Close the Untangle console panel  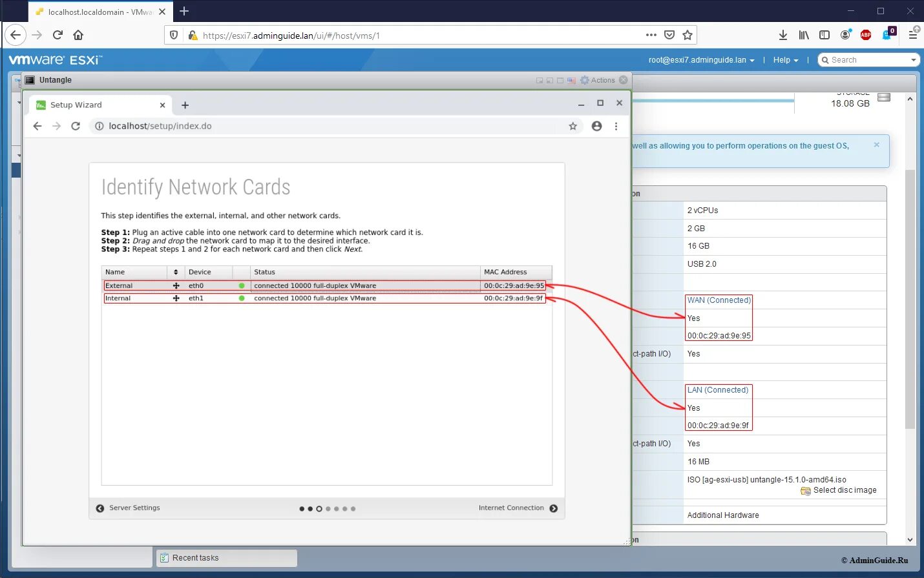(x=624, y=80)
